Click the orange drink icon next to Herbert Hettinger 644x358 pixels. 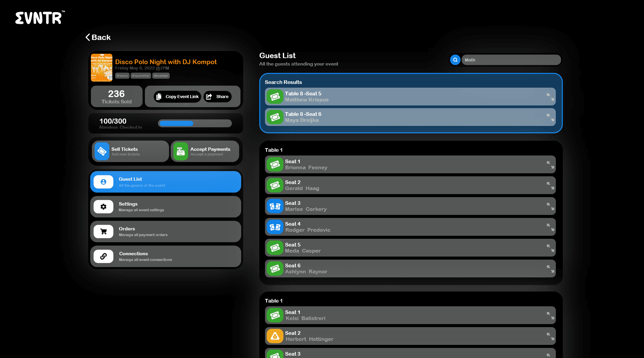coord(275,336)
